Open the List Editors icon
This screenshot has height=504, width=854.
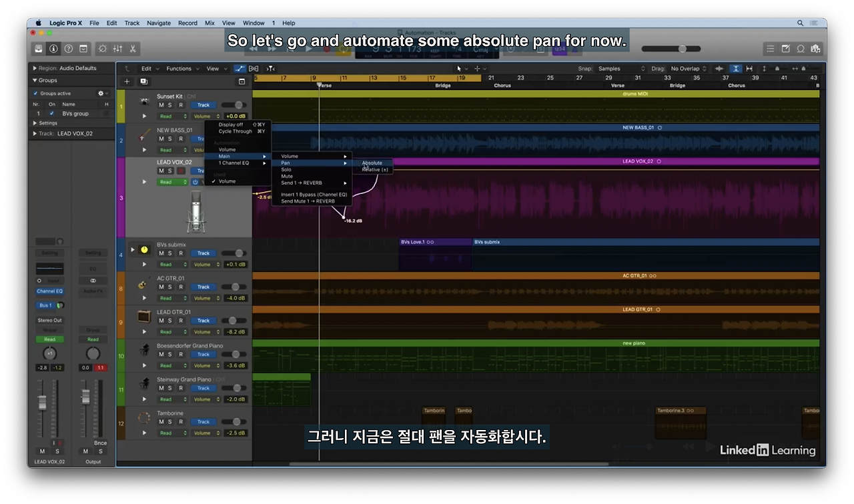[x=771, y=49]
